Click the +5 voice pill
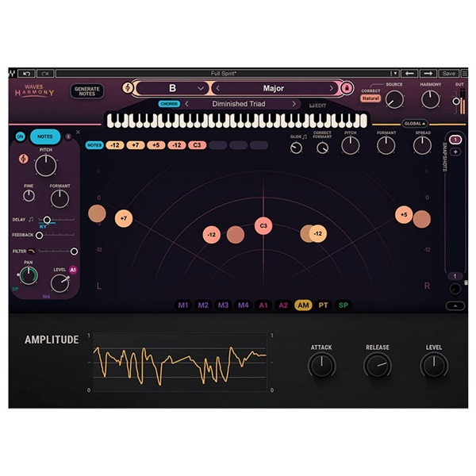 (155, 145)
